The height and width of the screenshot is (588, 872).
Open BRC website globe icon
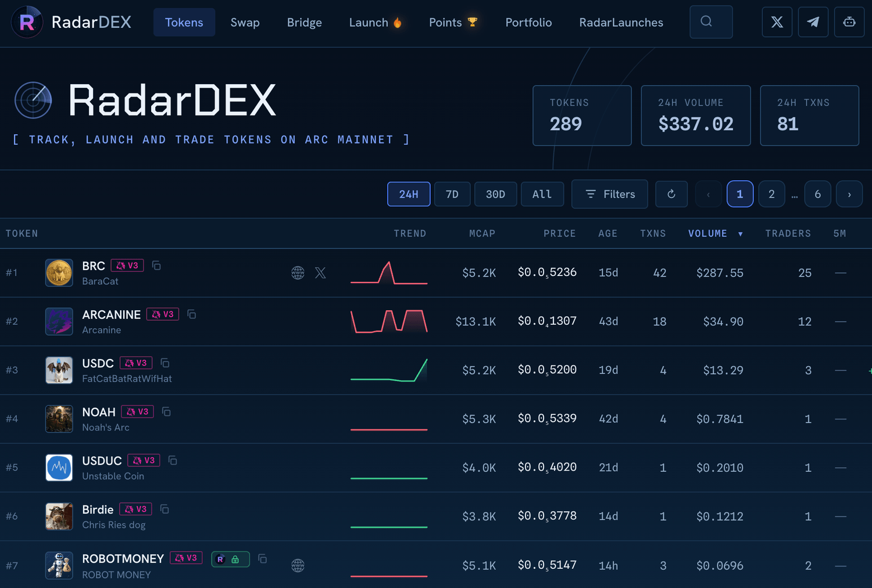(298, 273)
